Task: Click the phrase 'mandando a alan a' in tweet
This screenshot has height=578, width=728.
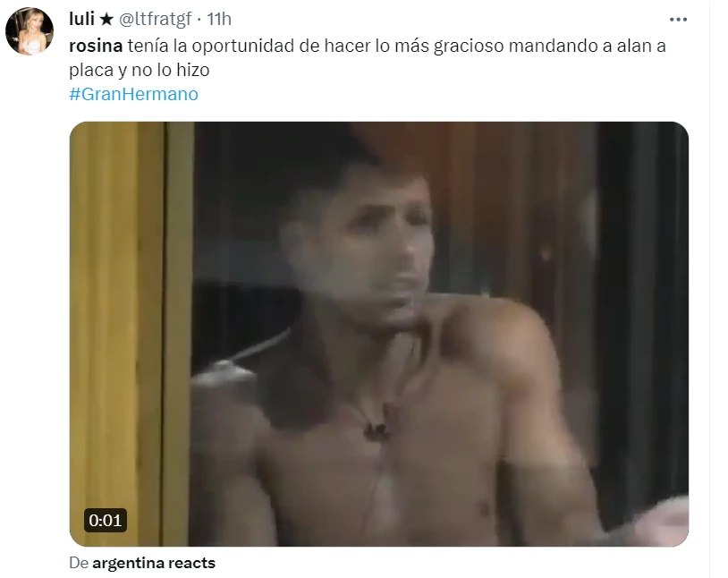Action: [x=588, y=46]
